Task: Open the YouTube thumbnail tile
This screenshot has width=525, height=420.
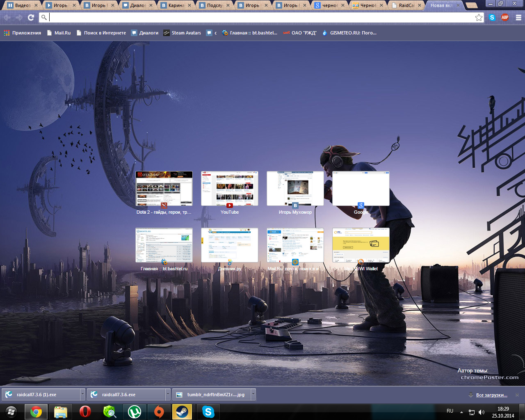Action: 230,189
